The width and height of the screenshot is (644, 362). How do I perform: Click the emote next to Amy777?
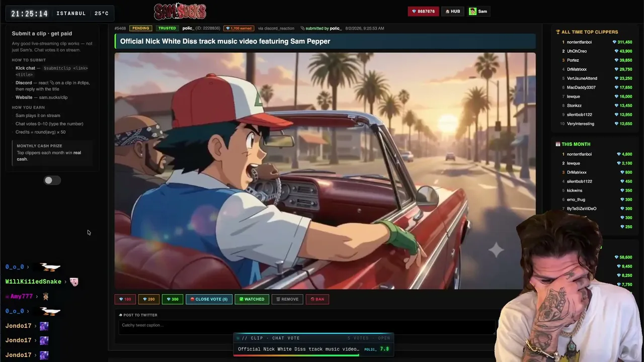pos(45,297)
